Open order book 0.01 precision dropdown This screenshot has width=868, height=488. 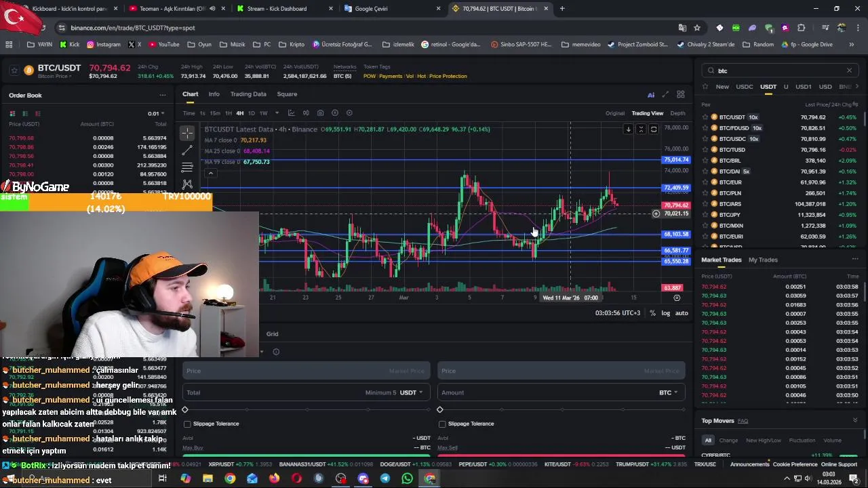click(x=157, y=113)
